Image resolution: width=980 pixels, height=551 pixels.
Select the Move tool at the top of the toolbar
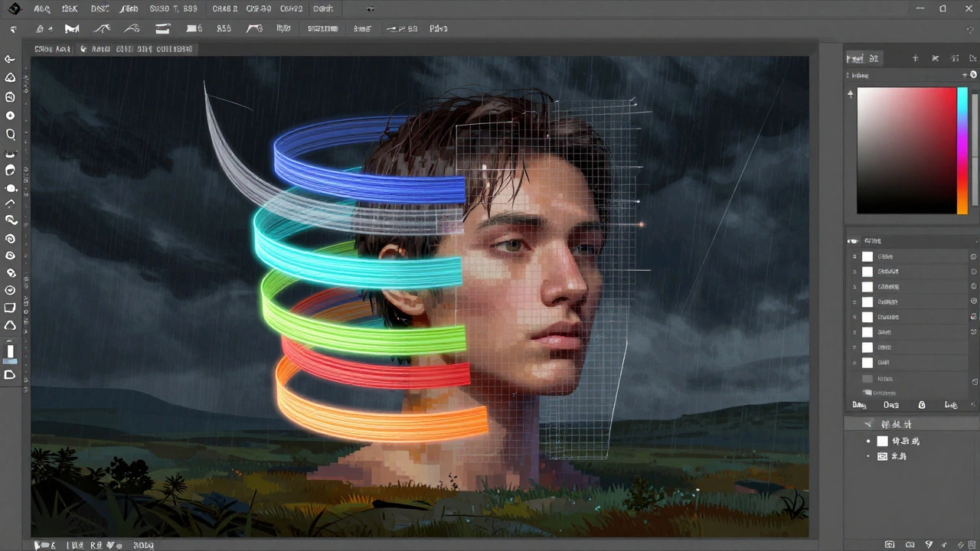click(x=10, y=59)
